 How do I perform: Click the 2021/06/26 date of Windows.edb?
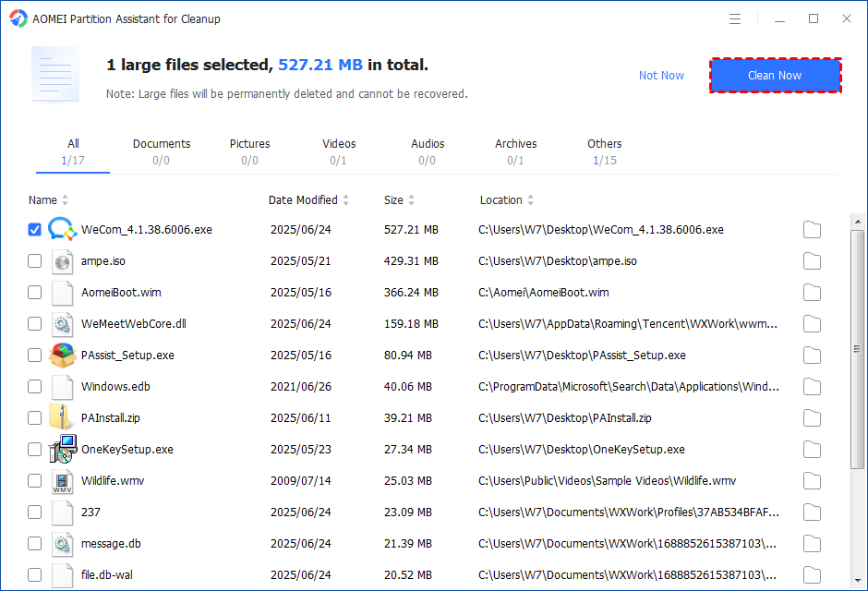[301, 387]
